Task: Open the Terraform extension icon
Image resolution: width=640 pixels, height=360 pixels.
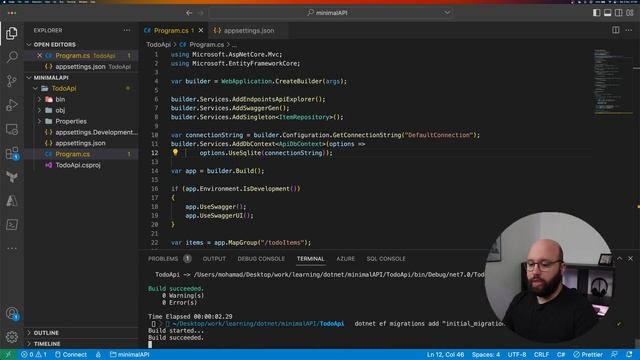Action: tap(12, 177)
